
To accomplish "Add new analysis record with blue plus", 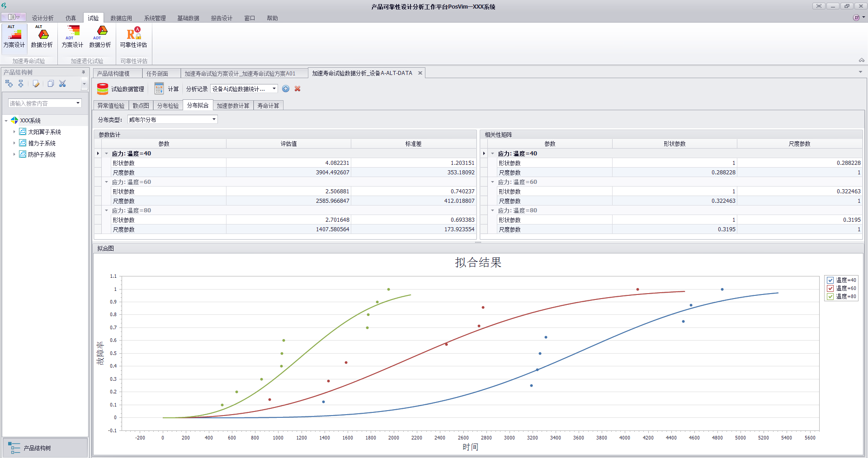I will pyautogui.click(x=286, y=89).
